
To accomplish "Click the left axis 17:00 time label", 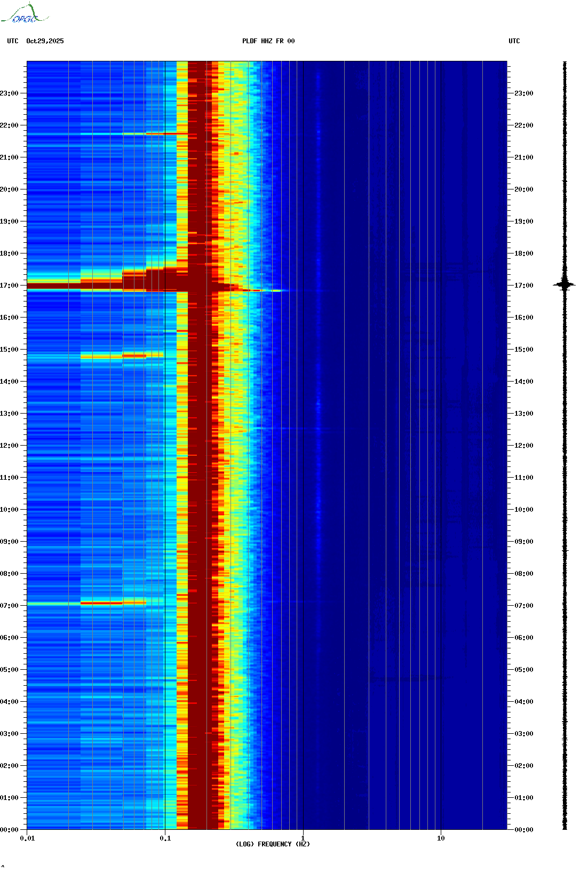I will coord(9,286).
